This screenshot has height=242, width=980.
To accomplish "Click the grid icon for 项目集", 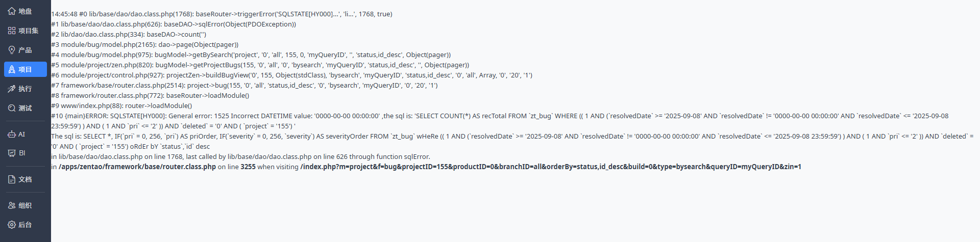I will click(12, 31).
